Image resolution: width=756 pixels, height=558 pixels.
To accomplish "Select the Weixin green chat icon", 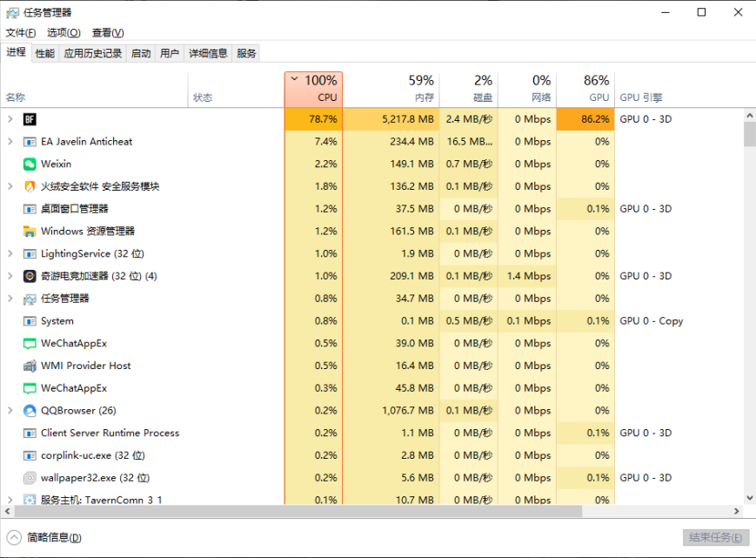I will pos(30,164).
